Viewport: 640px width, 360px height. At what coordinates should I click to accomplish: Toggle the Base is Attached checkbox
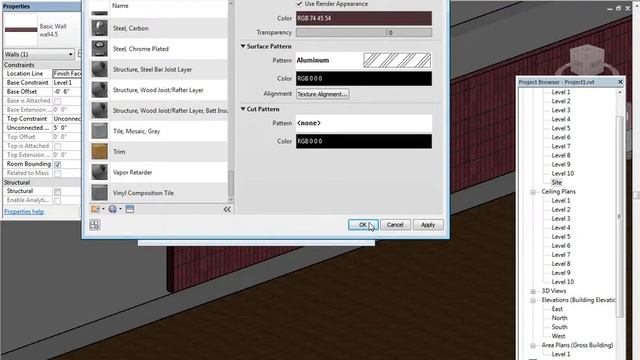click(58, 101)
